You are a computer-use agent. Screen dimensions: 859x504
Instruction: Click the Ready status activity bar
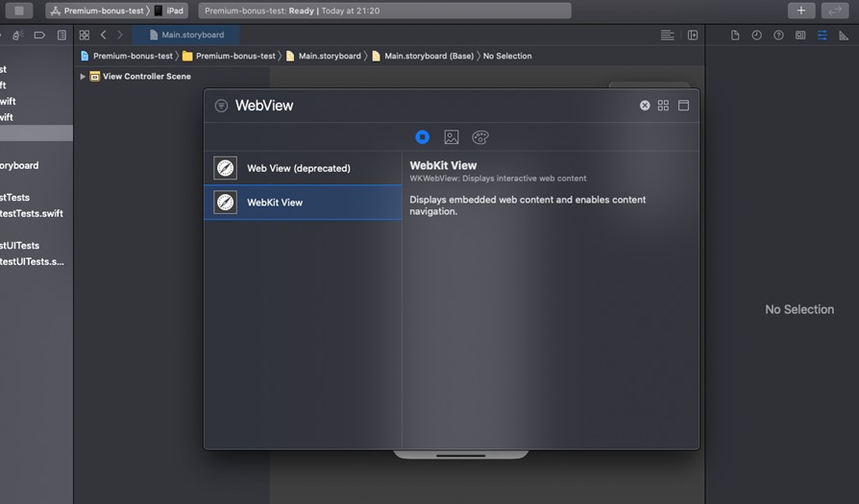point(384,11)
